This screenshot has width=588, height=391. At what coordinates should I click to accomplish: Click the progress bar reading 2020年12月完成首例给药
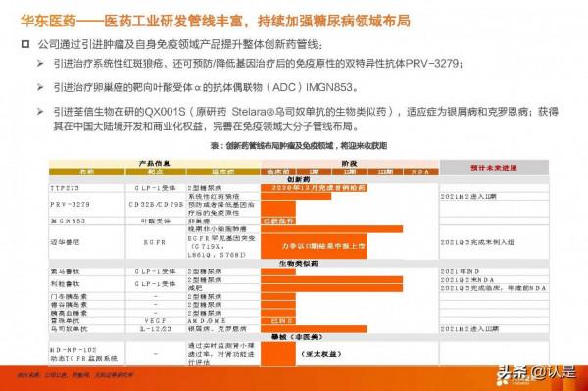pyautogui.click(x=314, y=188)
